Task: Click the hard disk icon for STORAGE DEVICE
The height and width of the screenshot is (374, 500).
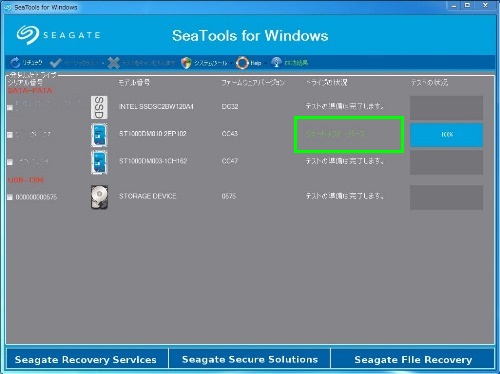Action: 99,197
